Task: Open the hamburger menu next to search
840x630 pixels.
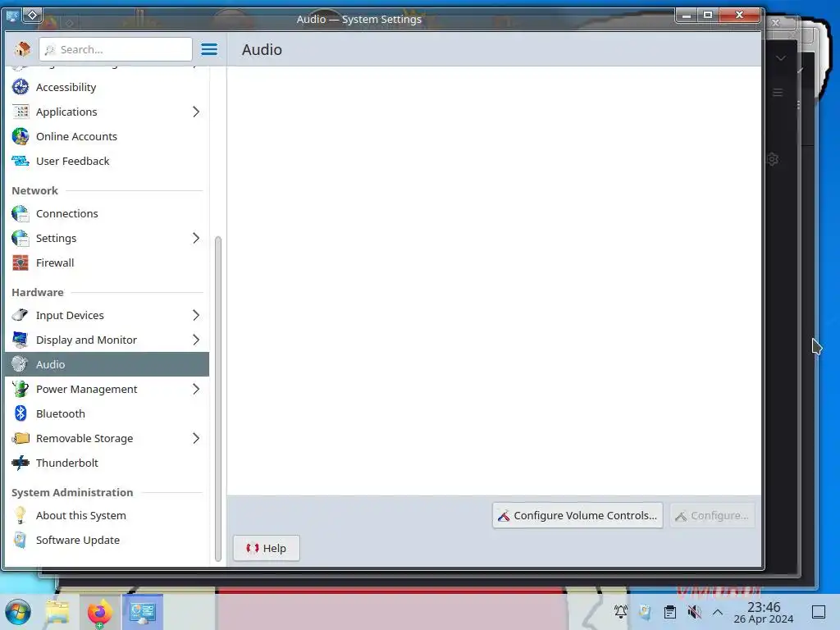Action: tap(209, 49)
